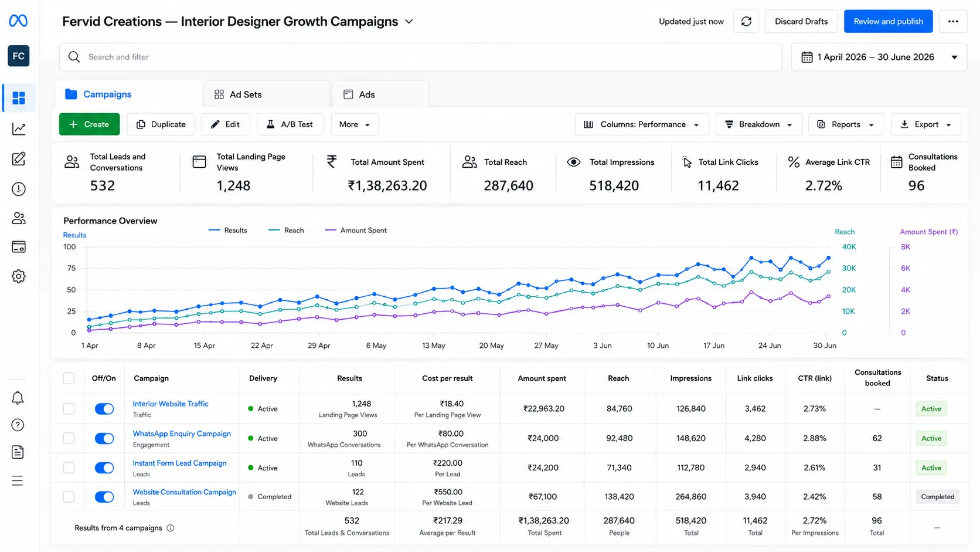
Task: Open the clock history sidebar icon
Action: [19, 189]
